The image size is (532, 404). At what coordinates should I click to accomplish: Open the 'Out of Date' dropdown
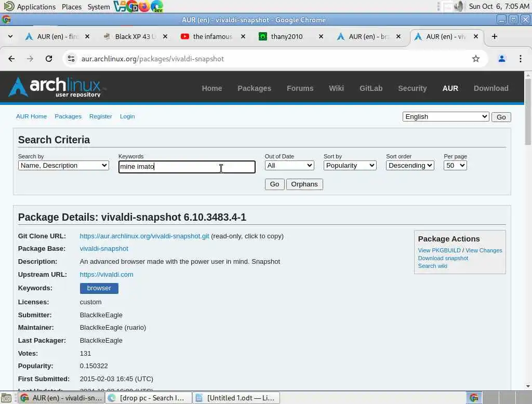coord(289,166)
